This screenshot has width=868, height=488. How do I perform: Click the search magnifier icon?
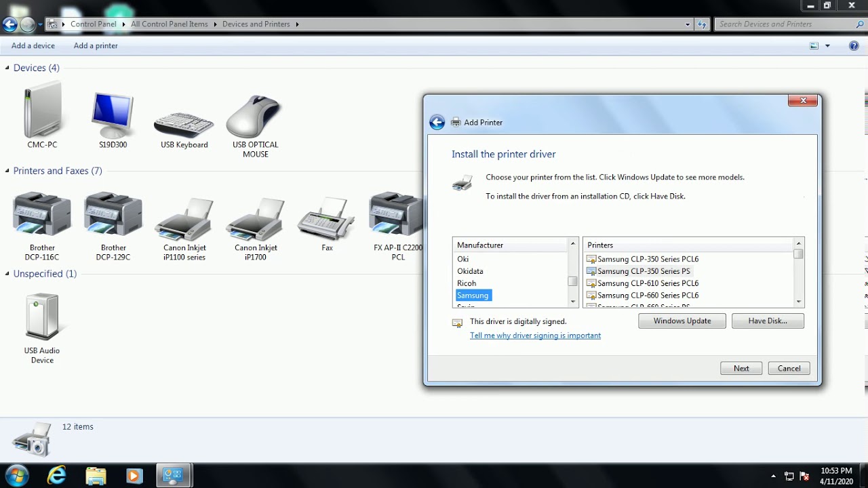pyautogui.click(x=860, y=24)
